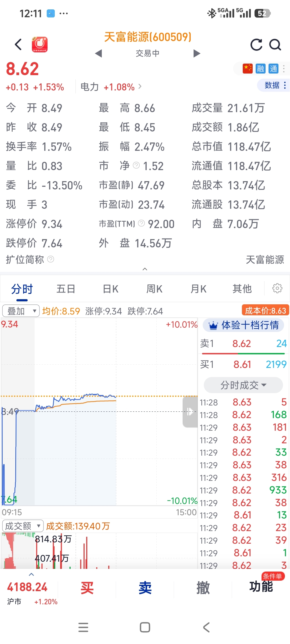This screenshot has height=644, width=290.
Task: Go to previous stock with left triangle
Action: 99,53
